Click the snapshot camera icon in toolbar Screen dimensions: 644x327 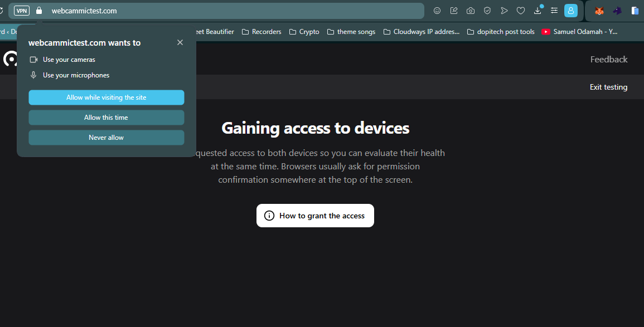pos(471,11)
